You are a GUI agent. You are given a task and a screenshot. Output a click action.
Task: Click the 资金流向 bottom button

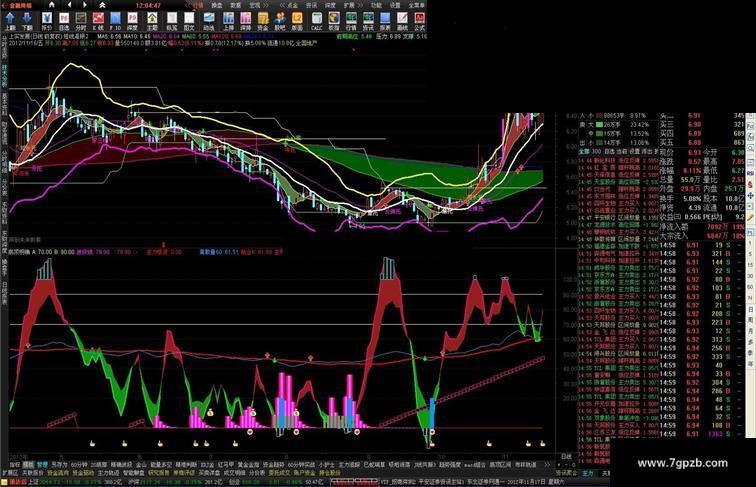pos(58,473)
